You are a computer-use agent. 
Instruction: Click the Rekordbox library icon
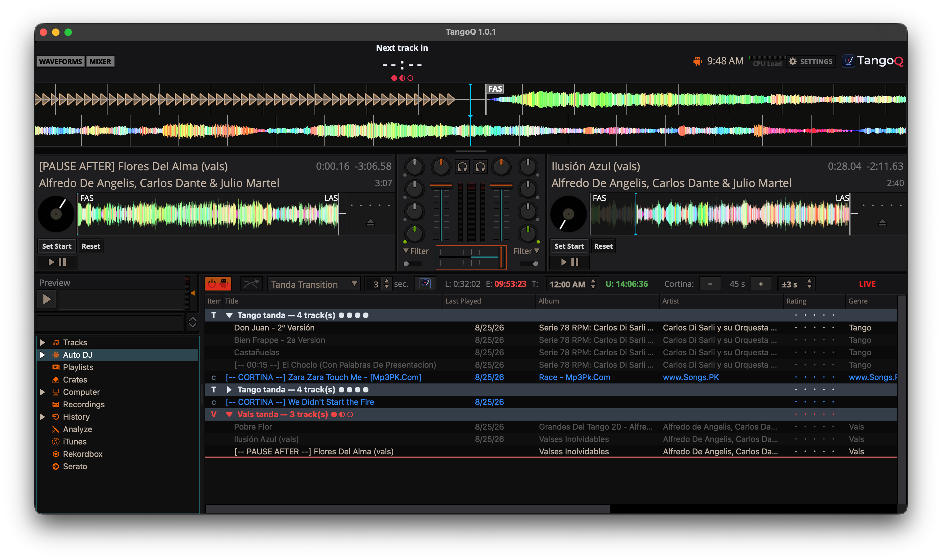pos(55,454)
